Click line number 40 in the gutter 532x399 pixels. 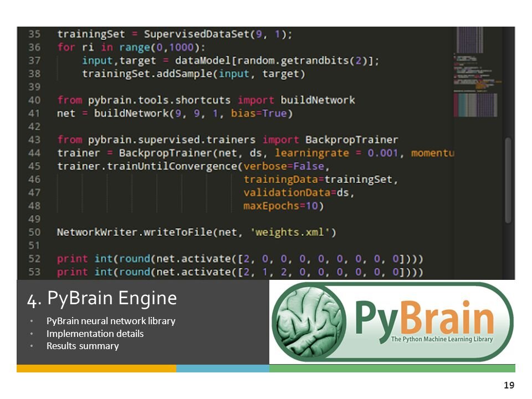click(34, 100)
